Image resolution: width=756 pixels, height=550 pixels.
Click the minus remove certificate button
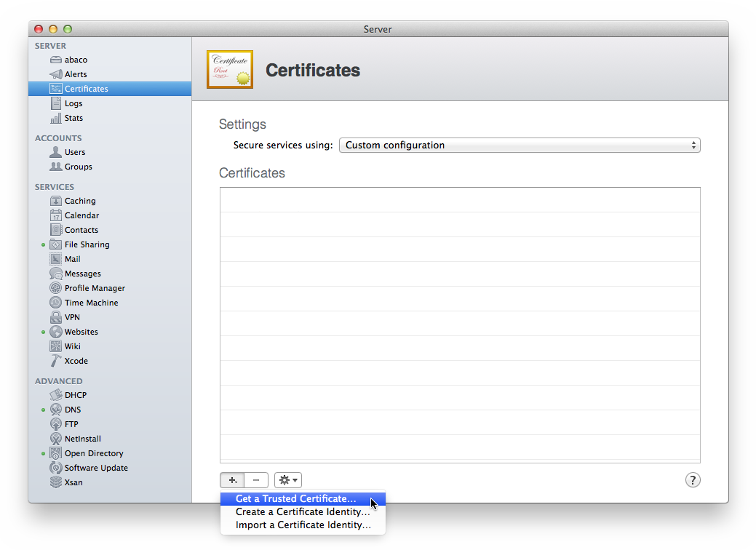point(256,480)
